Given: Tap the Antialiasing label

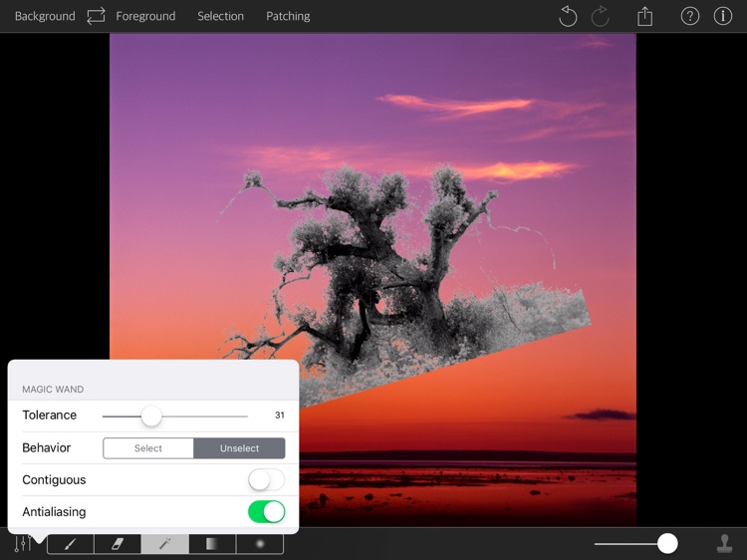Looking at the screenshot, I should (54, 512).
